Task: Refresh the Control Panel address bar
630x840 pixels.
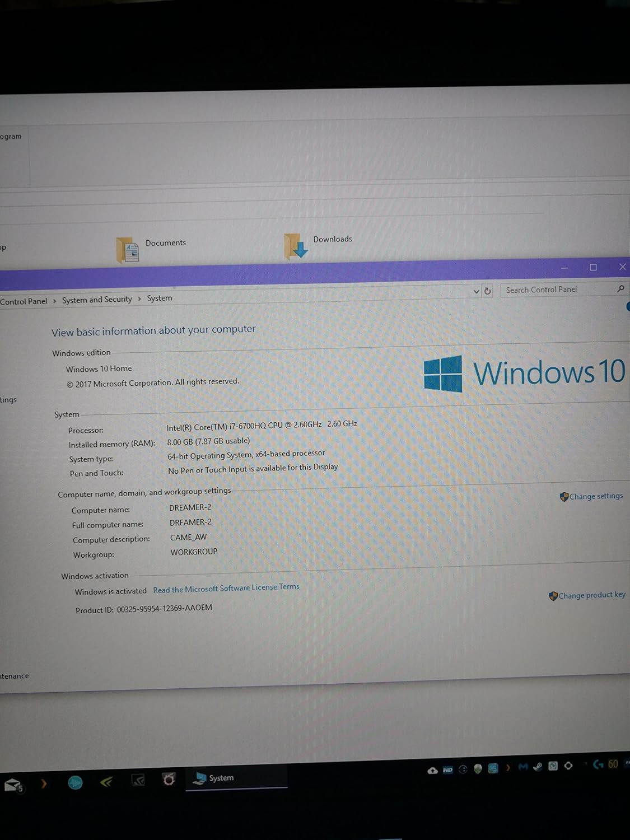Action: point(487,291)
